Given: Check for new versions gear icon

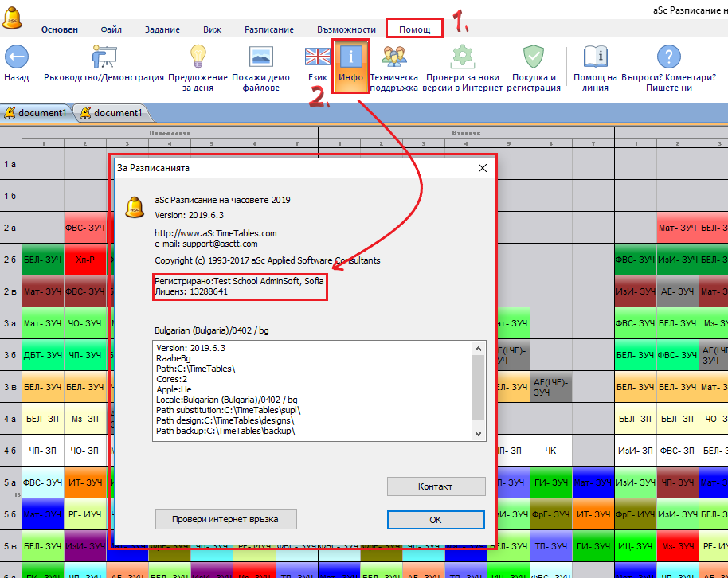Looking at the screenshot, I should (x=463, y=57).
